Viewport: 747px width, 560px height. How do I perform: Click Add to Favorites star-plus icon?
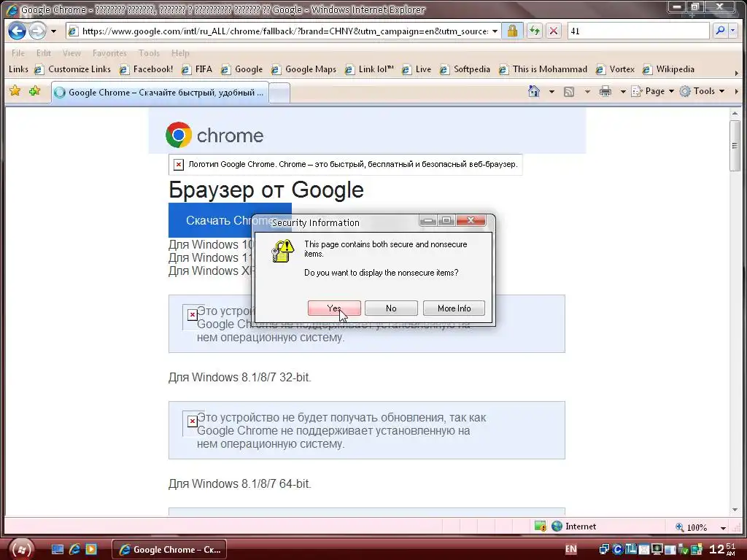tap(35, 91)
